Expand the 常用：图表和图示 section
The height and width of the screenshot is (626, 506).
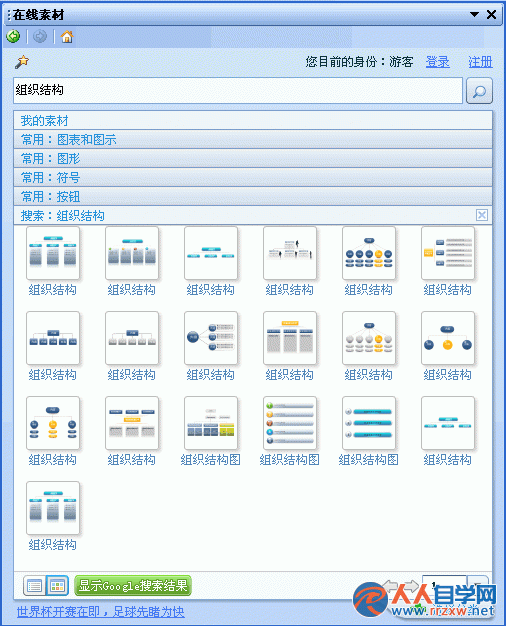click(x=253, y=139)
